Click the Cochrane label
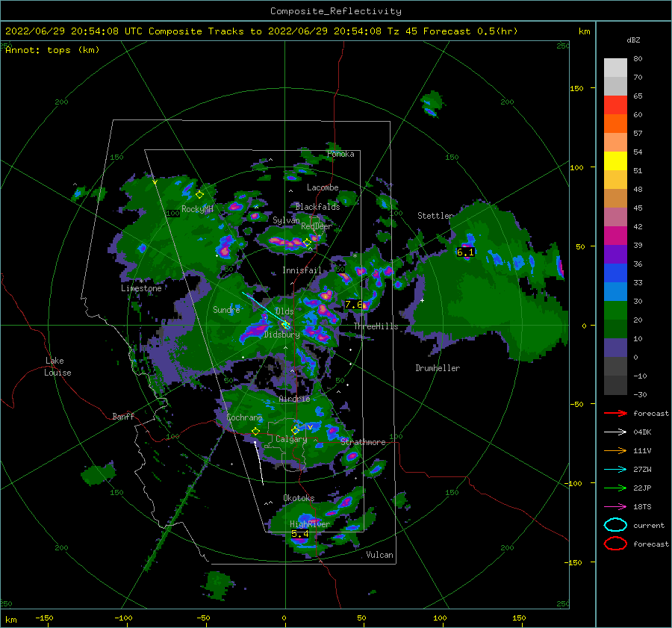 (x=244, y=417)
